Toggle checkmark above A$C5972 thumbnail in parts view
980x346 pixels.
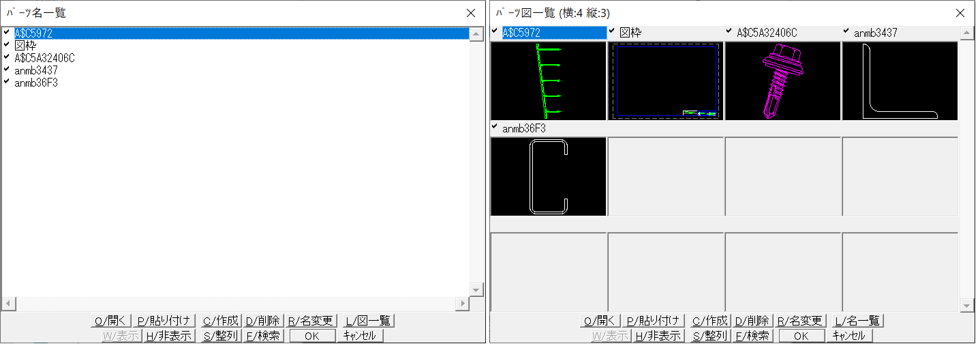pyautogui.click(x=495, y=31)
